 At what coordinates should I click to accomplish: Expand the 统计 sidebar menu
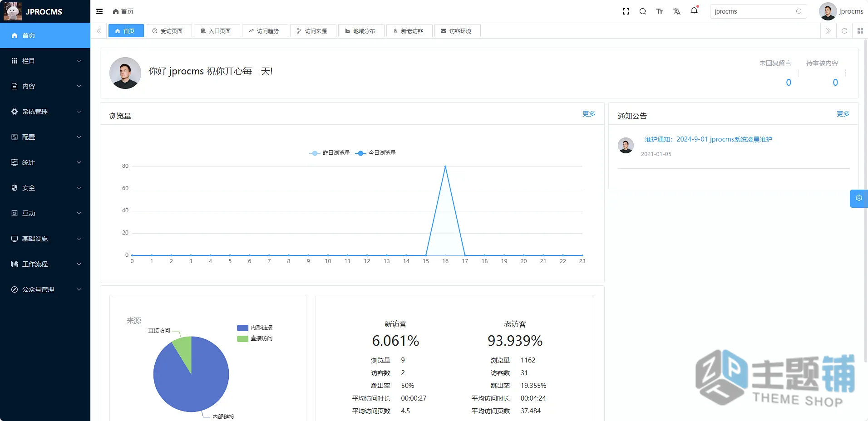45,162
